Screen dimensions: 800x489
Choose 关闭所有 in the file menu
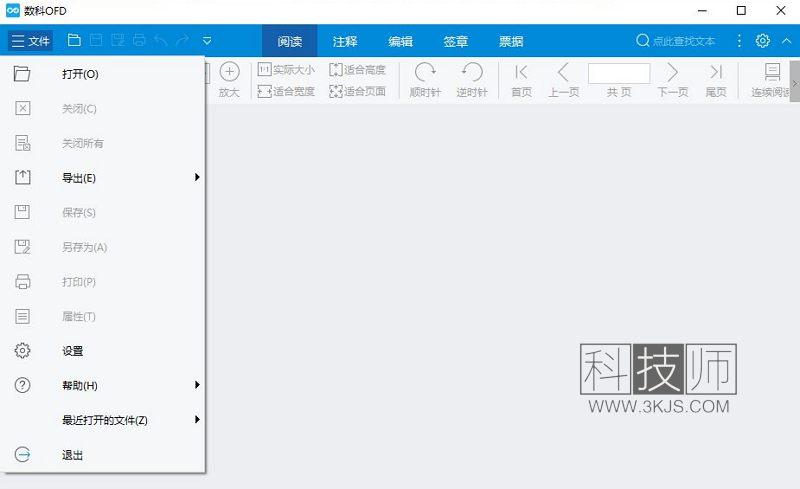tap(103, 143)
